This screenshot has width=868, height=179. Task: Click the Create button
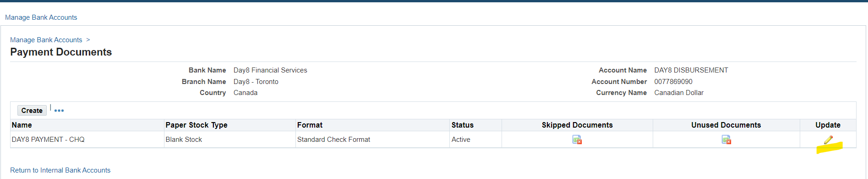32,111
